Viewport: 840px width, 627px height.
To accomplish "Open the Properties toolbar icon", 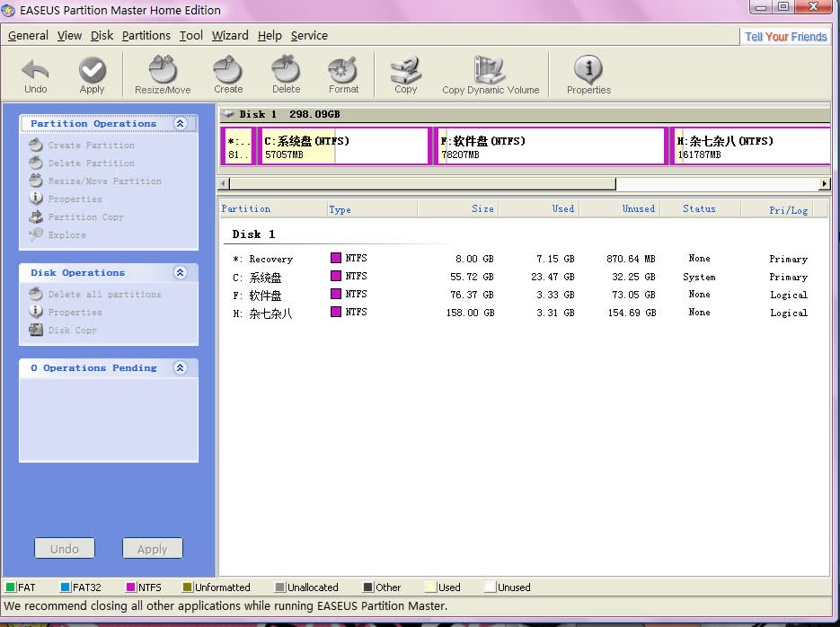I will point(588,75).
